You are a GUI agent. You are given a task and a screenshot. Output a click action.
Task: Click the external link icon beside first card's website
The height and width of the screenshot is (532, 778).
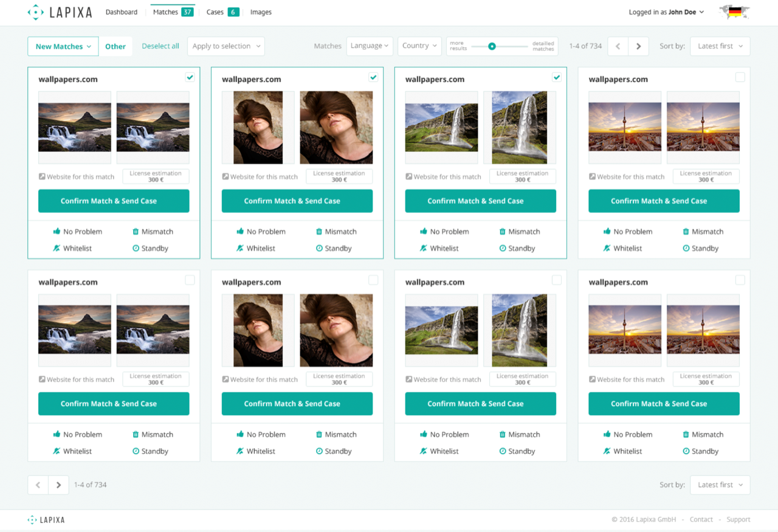tap(42, 177)
